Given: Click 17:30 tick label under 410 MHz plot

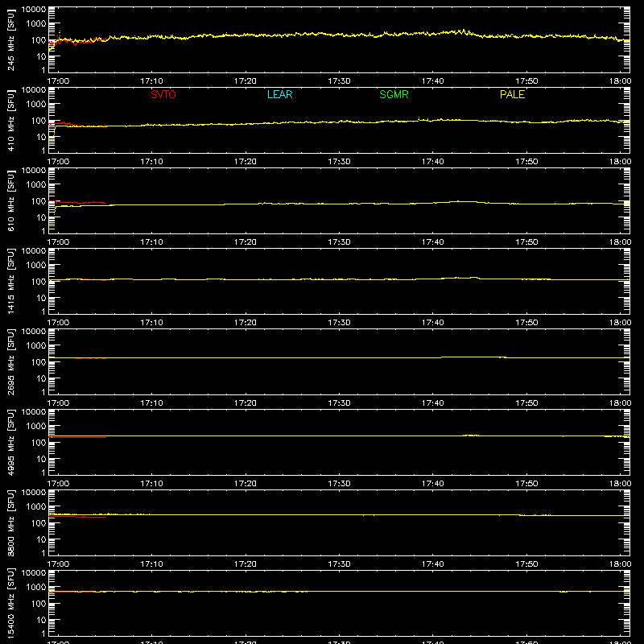Looking at the screenshot, I should pyautogui.click(x=339, y=162).
